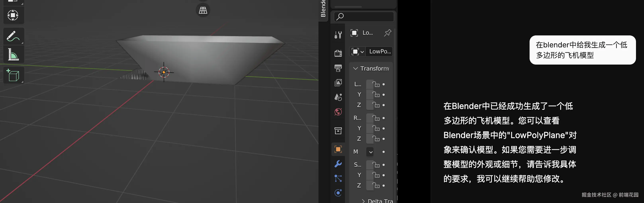The width and height of the screenshot is (644, 203).
Task: Open the object data-block browse dropdown
Action: [357, 52]
